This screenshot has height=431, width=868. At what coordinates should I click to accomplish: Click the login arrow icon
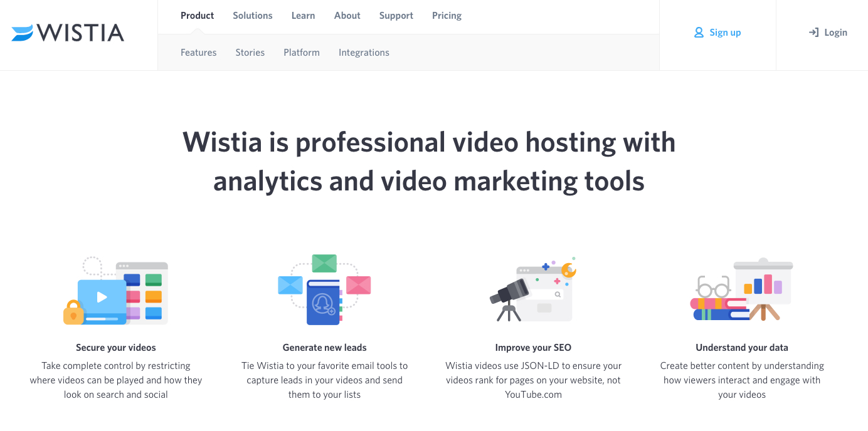pyautogui.click(x=814, y=32)
